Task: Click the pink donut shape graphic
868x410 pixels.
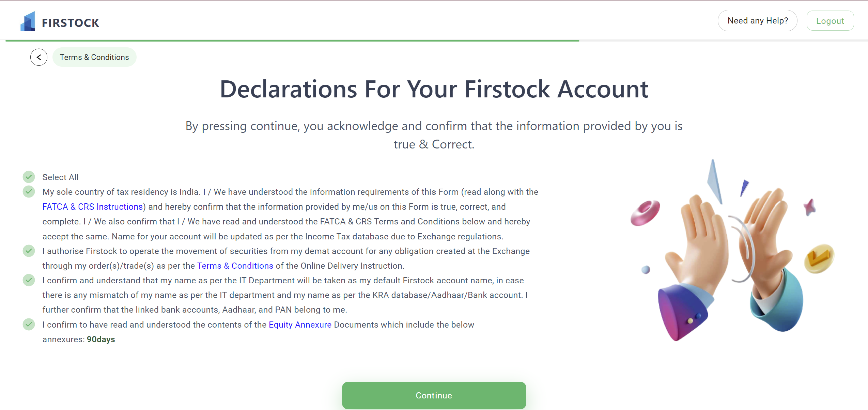Action: pyautogui.click(x=645, y=213)
